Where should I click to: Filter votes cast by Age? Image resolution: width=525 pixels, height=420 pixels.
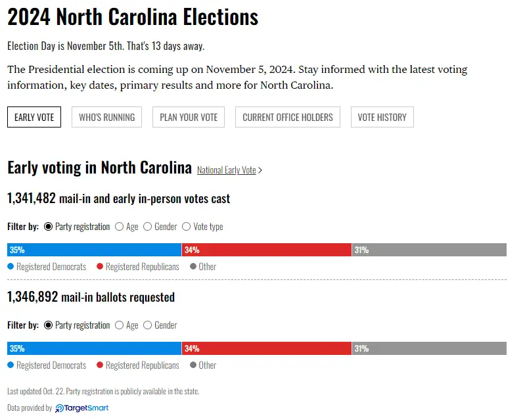pyautogui.click(x=119, y=227)
